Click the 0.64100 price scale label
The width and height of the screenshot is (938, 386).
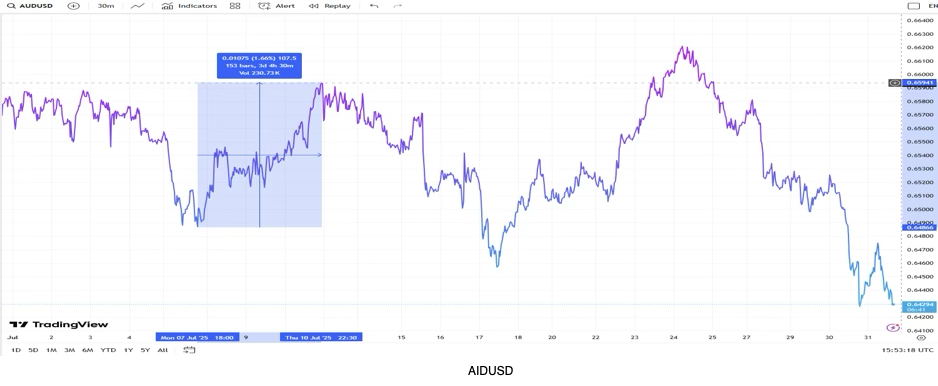click(920, 330)
